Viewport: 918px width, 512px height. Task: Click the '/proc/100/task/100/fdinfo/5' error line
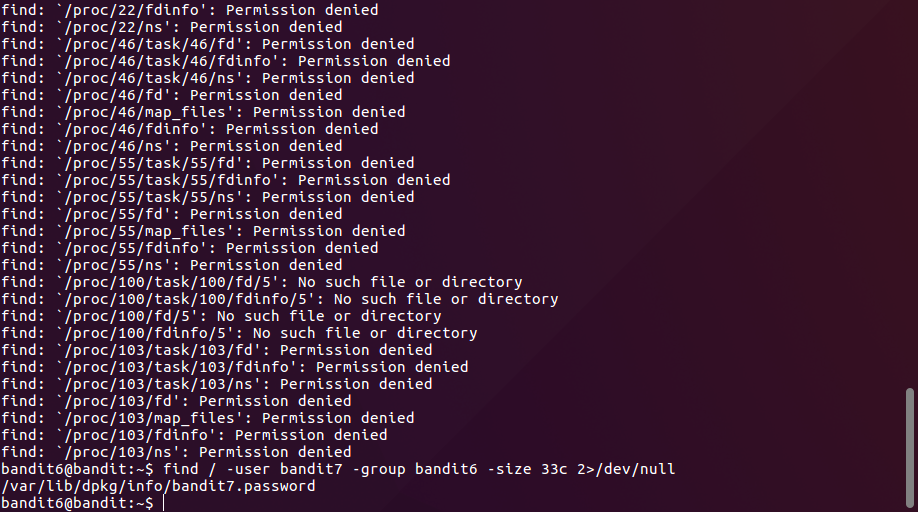tap(280, 299)
